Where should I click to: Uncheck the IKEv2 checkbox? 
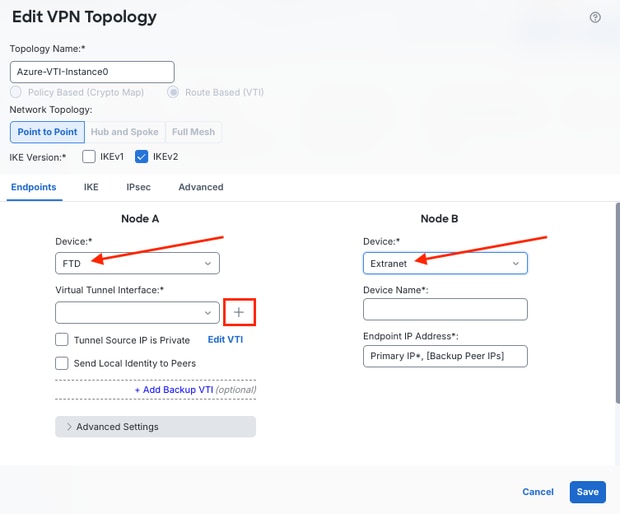(141, 157)
